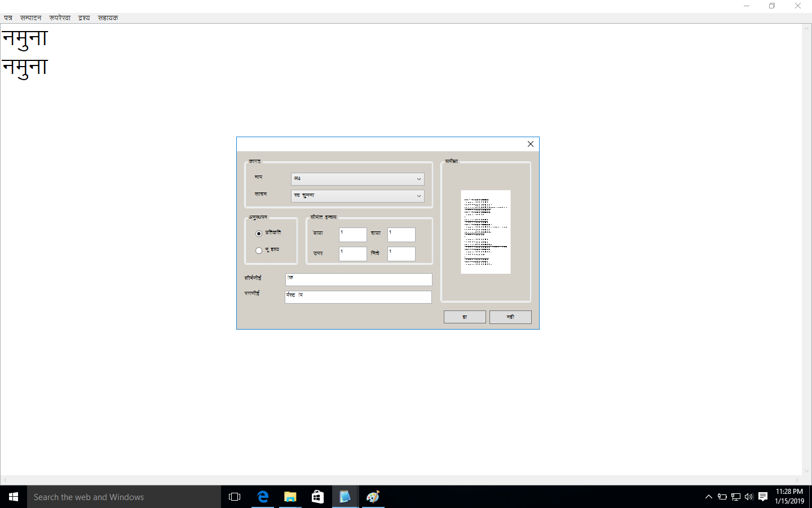The image size is (812, 508).
Task: Open the Action Center notifications icon
Action: [763, 497]
